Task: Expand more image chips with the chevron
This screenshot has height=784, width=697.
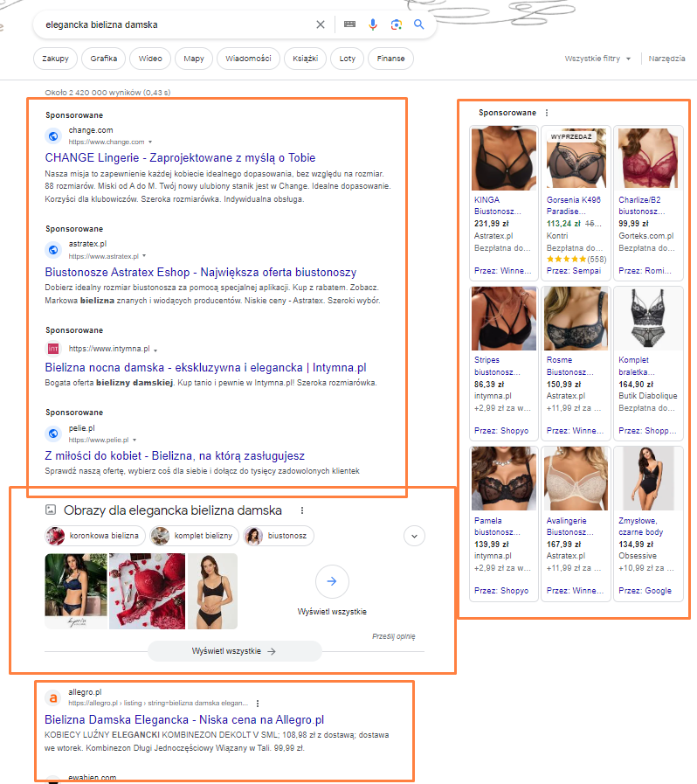Action: 414,536
